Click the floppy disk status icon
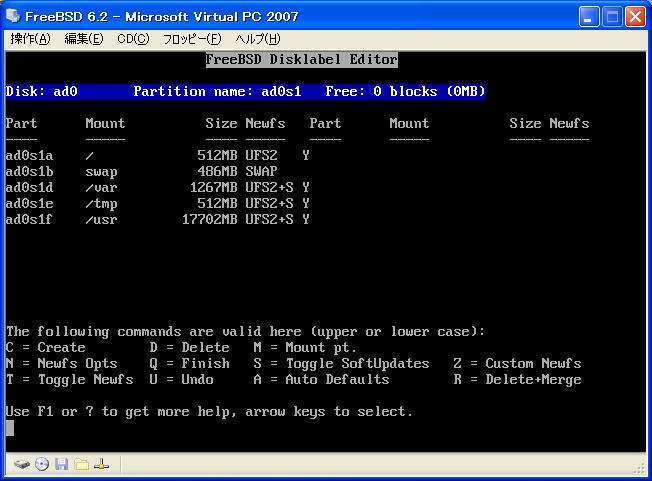This screenshot has height=481, width=652. point(62,464)
